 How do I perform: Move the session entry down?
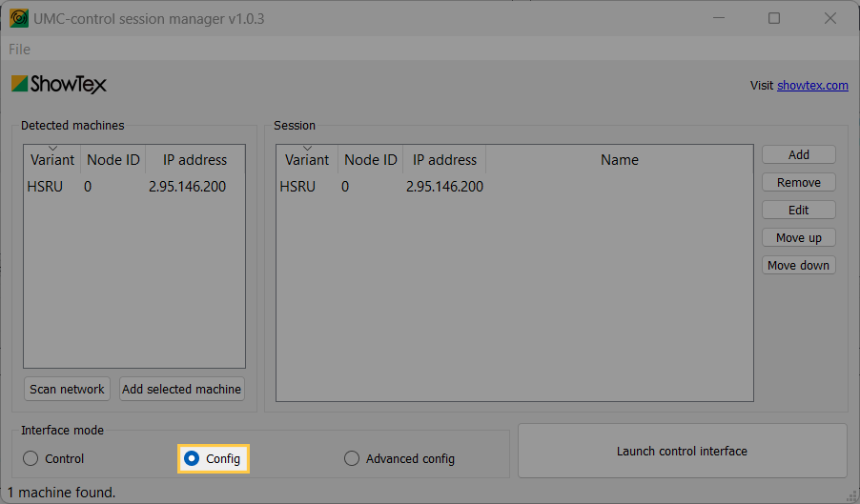pyautogui.click(x=798, y=265)
